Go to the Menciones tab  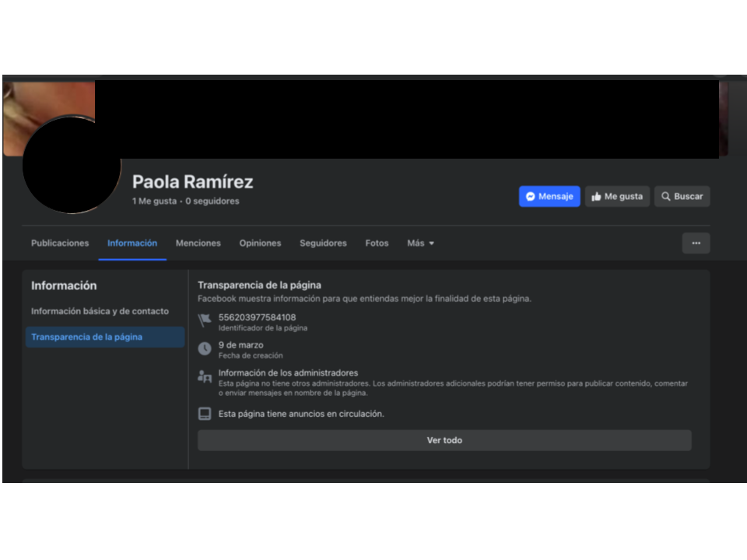pyautogui.click(x=198, y=243)
